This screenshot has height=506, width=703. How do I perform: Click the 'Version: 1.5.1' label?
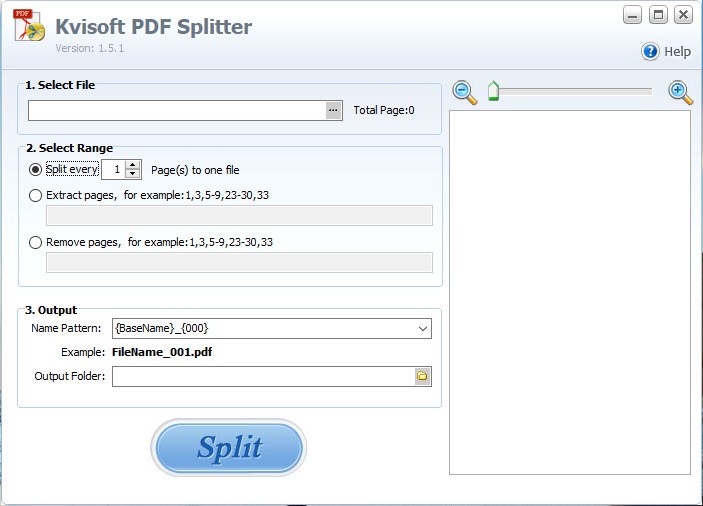click(x=90, y=48)
